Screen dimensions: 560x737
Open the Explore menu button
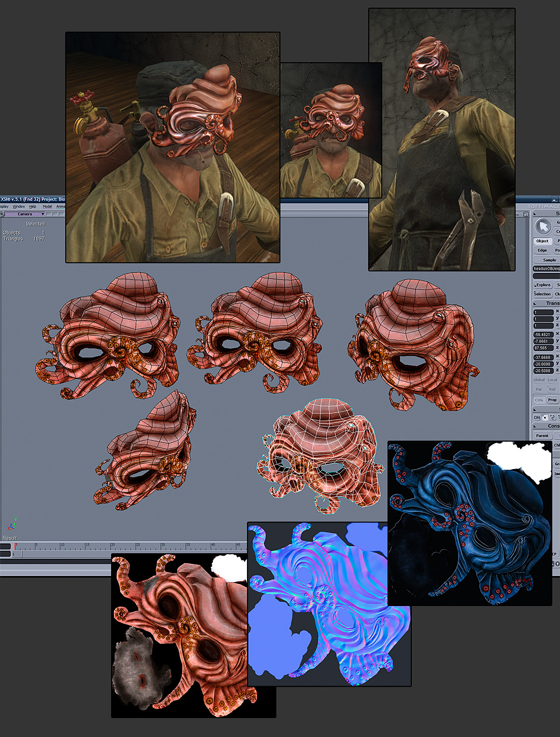543,285
